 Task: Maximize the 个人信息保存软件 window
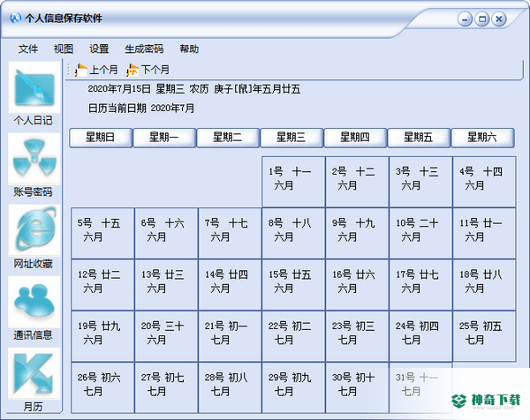(482, 19)
